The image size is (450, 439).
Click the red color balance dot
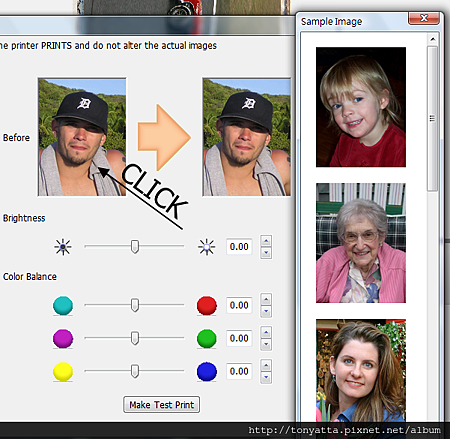[207, 305]
